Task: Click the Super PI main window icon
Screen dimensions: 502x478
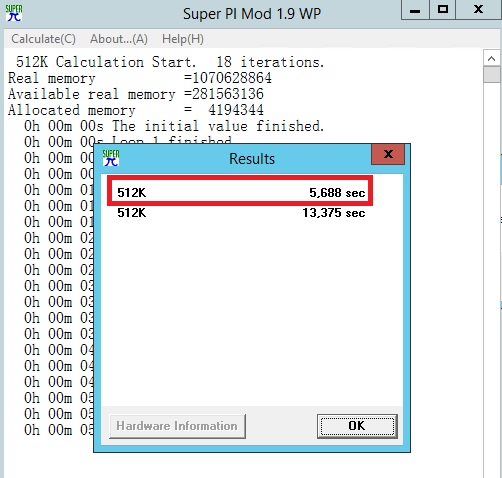Action: pos(14,13)
